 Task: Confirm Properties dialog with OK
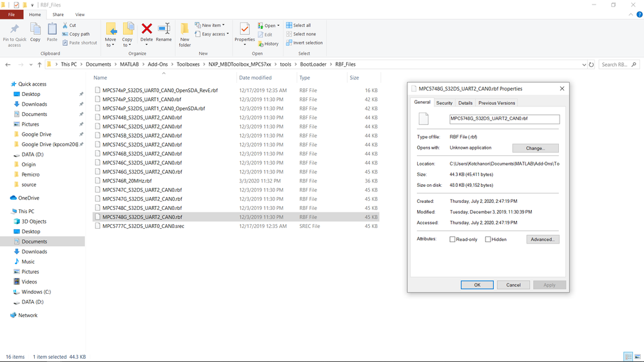click(477, 285)
